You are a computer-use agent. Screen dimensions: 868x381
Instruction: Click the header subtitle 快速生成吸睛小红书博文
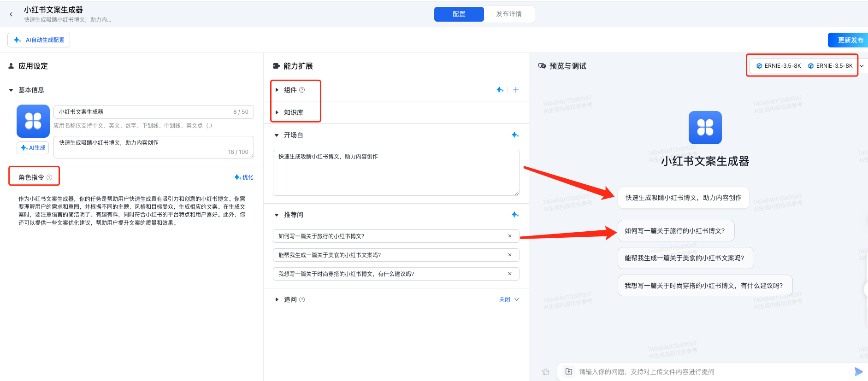click(x=68, y=20)
